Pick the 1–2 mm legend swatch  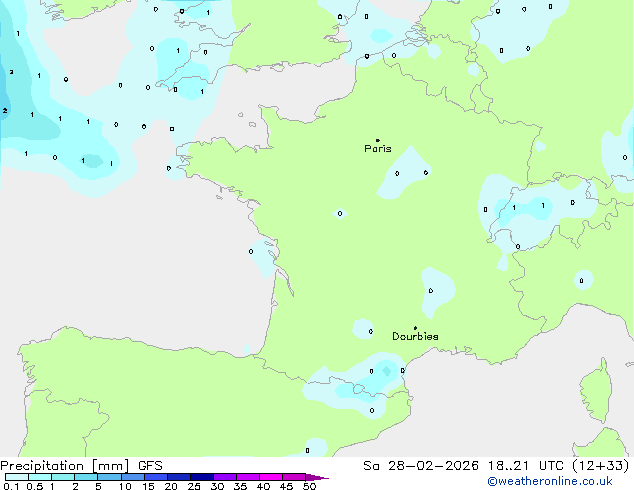click(x=63, y=477)
